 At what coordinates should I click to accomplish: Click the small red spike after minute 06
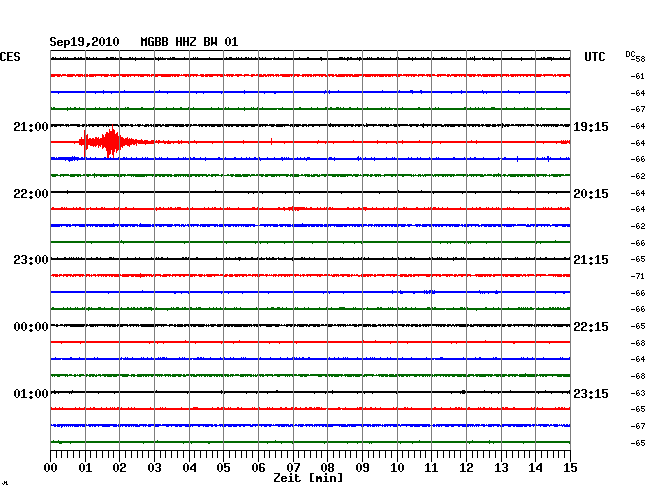[x=271, y=142]
